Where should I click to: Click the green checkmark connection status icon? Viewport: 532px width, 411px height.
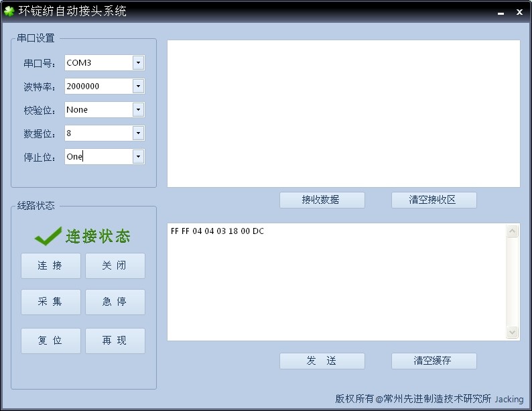[48, 236]
